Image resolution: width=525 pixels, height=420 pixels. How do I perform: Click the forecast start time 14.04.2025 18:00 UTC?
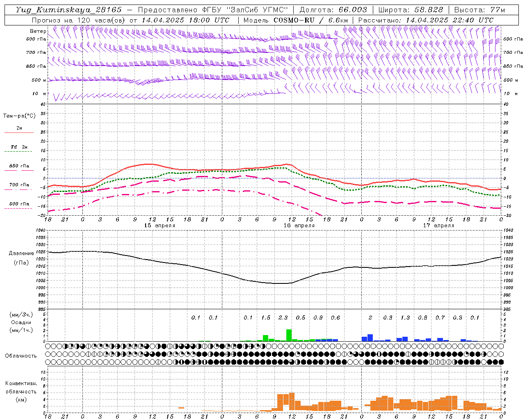pyautogui.click(x=185, y=20)
